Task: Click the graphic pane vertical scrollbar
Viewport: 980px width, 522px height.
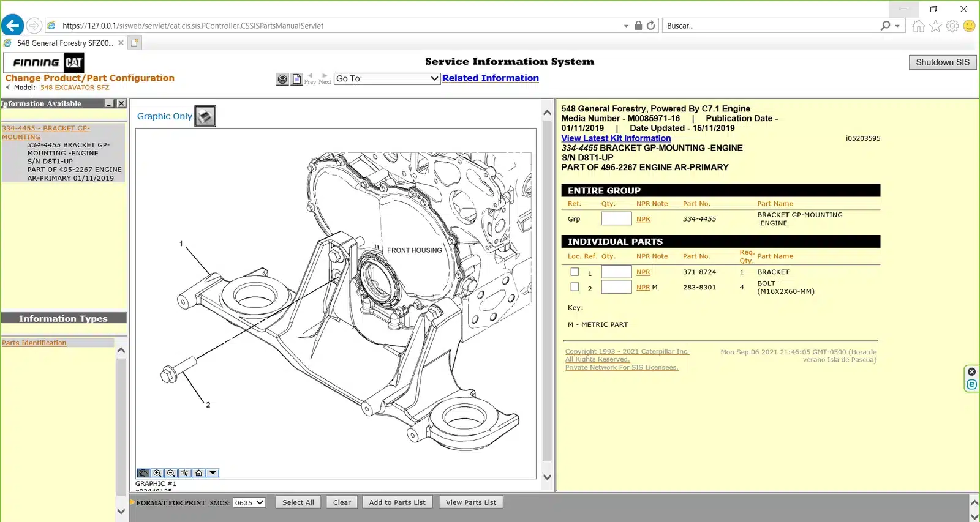Action: point(547,294)
